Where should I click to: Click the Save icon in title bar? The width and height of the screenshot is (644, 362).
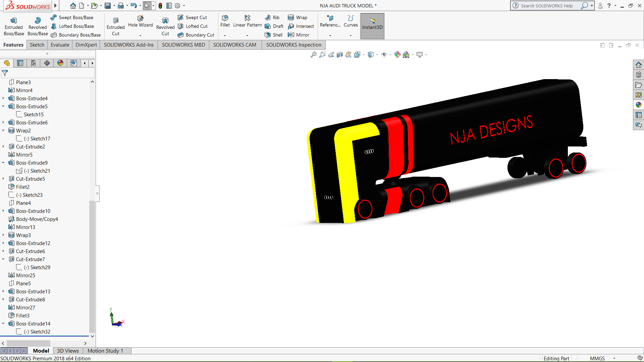[x=108, y=6]
